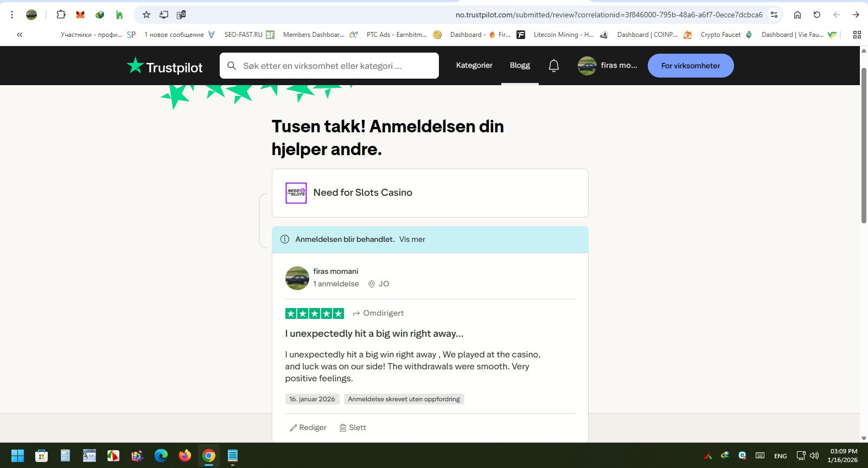This screenshot has height=468, width=868.
Task: Collapse the bookmarks bar with the double chevron
Action: tap(20, 35)
